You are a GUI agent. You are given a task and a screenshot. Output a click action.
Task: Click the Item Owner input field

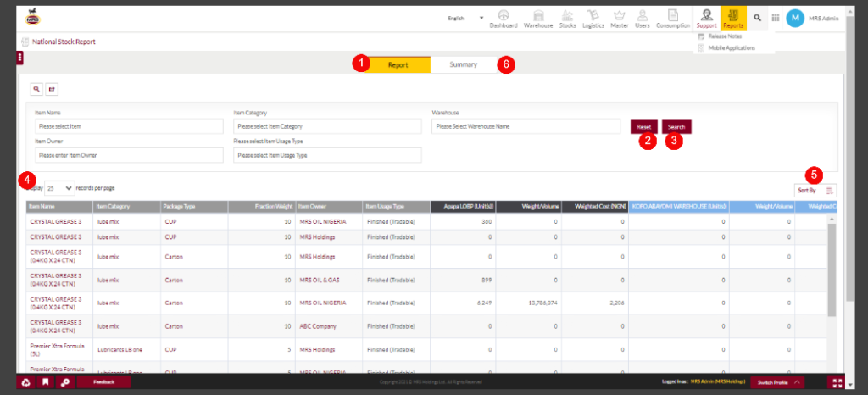tap(129, 155)
